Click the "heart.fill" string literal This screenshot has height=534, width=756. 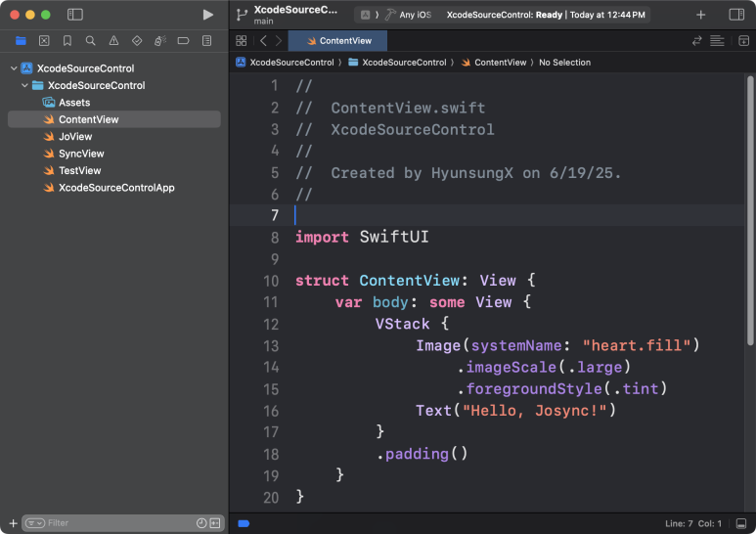pyautogui.click(x=637, y=345)
